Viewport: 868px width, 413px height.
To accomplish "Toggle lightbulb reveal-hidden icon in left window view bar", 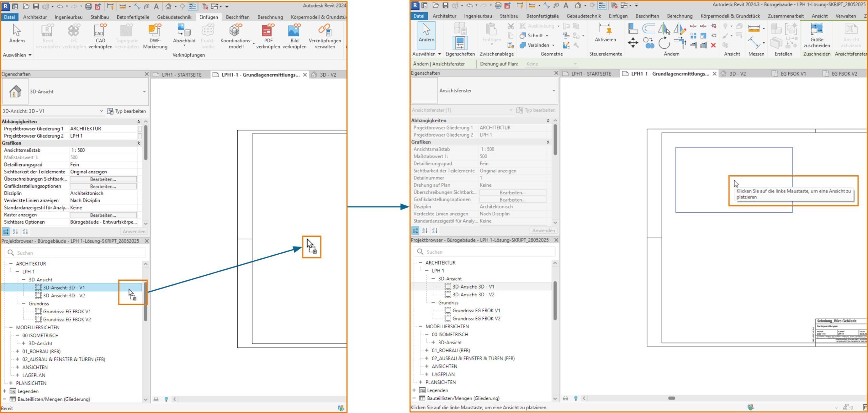I will point(166,399).
